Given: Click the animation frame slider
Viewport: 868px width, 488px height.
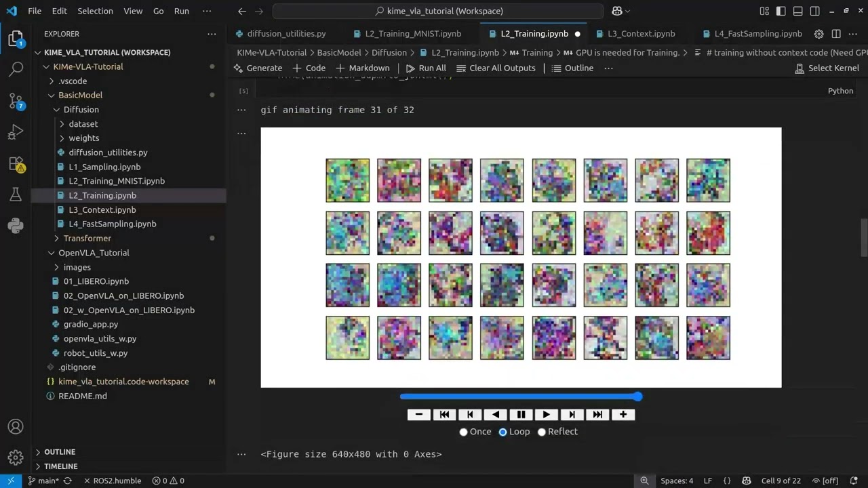Looking at the screenshot, I should pos(521,396).
